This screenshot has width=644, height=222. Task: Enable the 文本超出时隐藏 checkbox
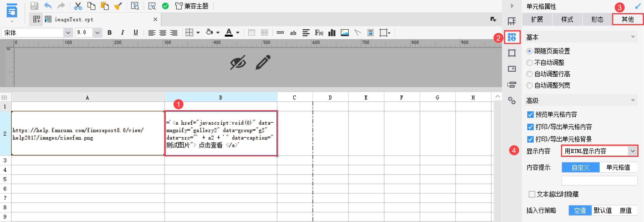click(532, 194)
